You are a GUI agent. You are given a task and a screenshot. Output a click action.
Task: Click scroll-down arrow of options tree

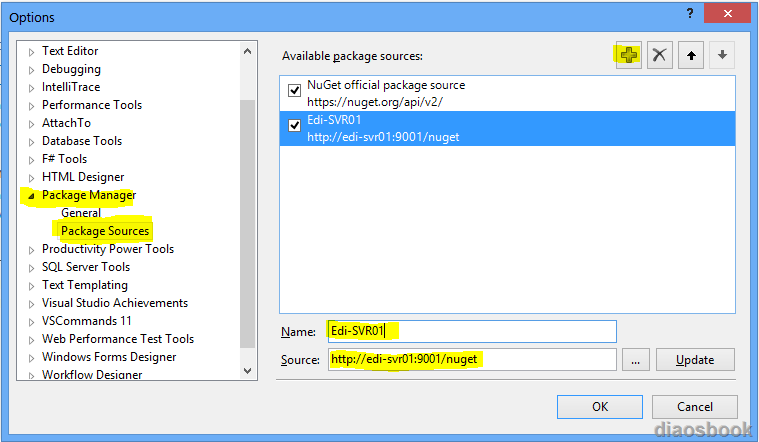[247, 371]
